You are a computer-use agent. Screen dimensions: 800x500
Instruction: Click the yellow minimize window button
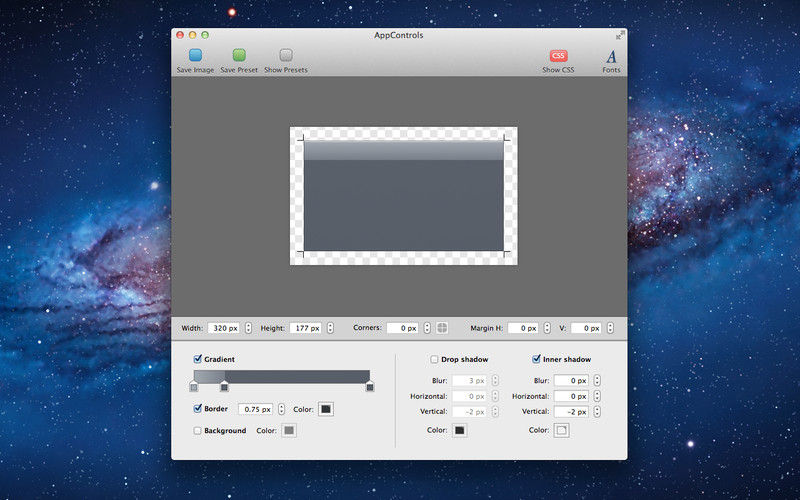[x=192, y=35]
